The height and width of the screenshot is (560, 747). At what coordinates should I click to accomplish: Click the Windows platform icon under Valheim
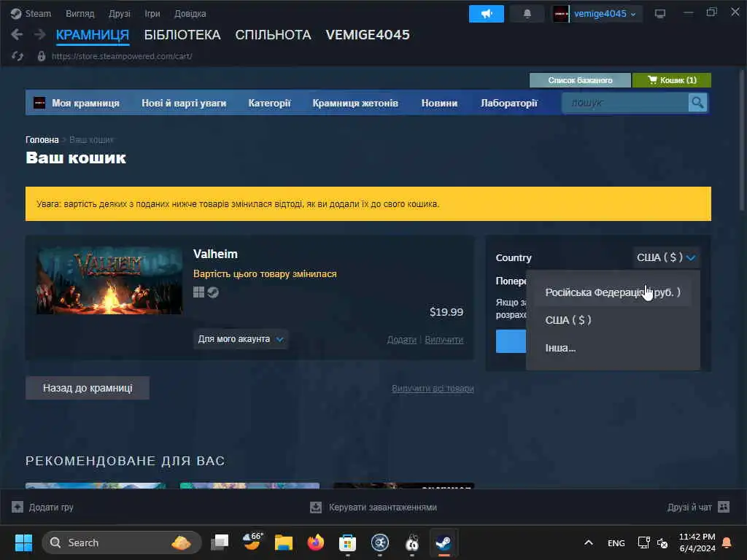tap(198, 292)
